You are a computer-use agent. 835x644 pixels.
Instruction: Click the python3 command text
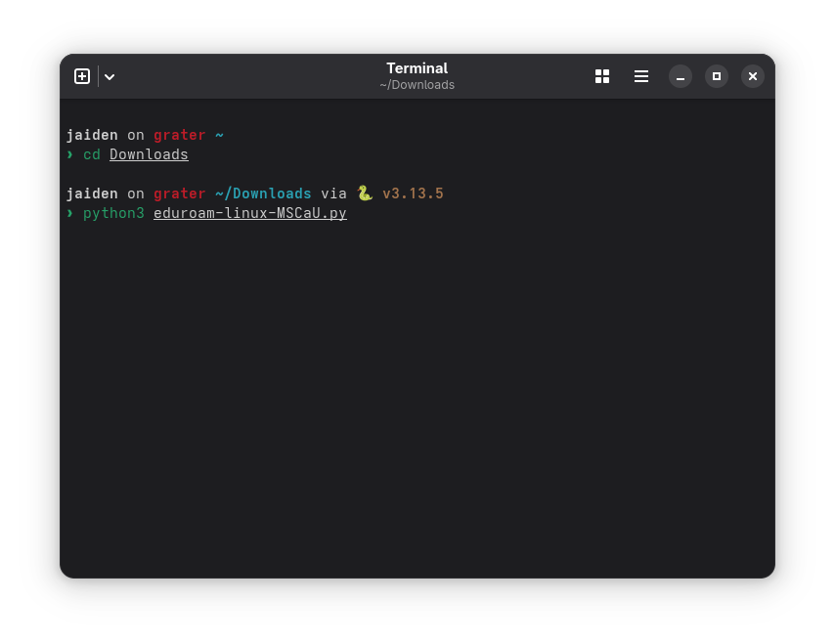pos(113,213)
